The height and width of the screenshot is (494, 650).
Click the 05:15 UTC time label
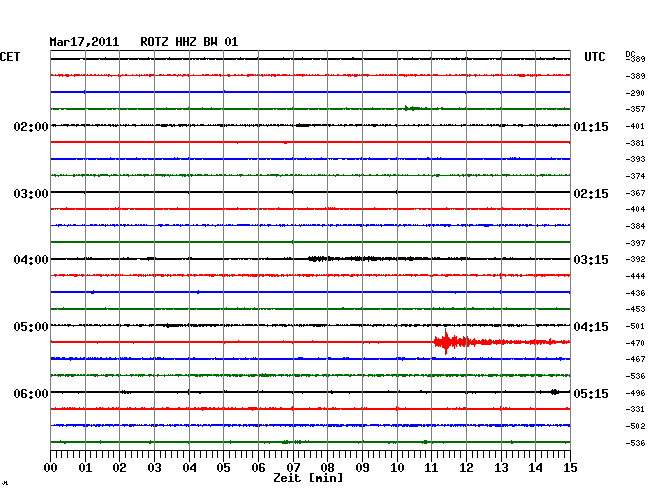point(591,393)
